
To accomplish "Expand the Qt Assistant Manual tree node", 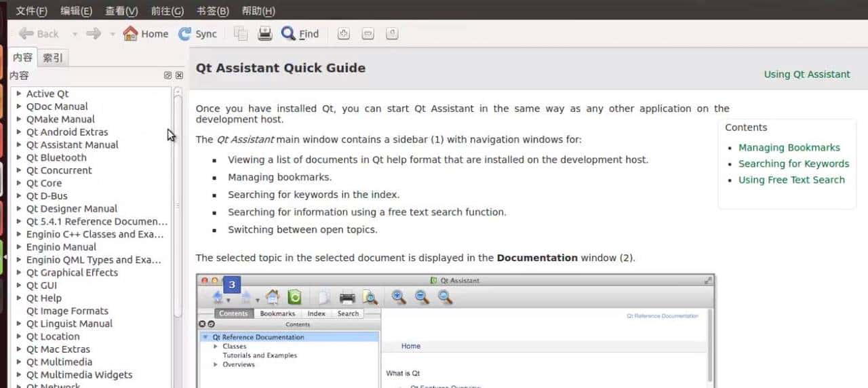I will [19, 145].
